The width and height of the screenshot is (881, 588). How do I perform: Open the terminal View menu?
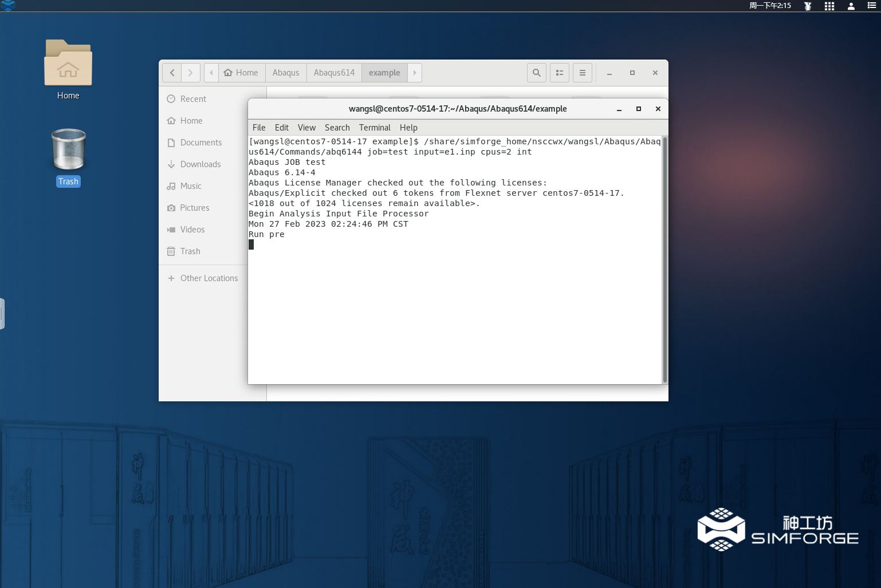pyautogui.click(x=307, y=128)
